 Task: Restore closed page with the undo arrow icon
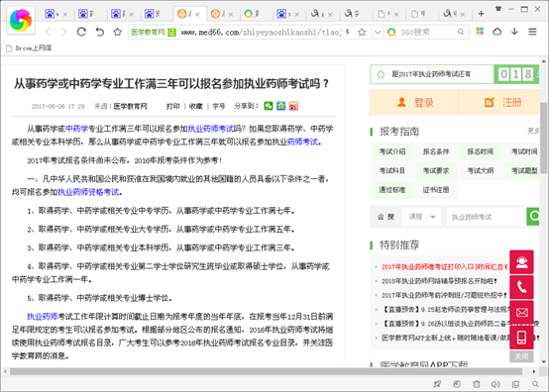point(100,32)
